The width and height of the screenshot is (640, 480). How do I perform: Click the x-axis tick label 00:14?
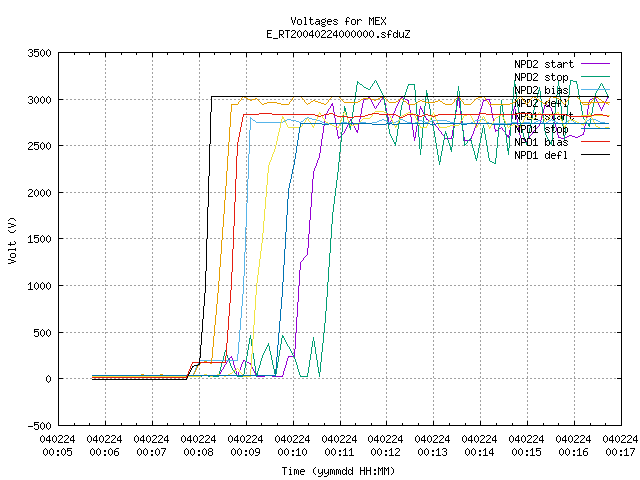click(480, 453)
